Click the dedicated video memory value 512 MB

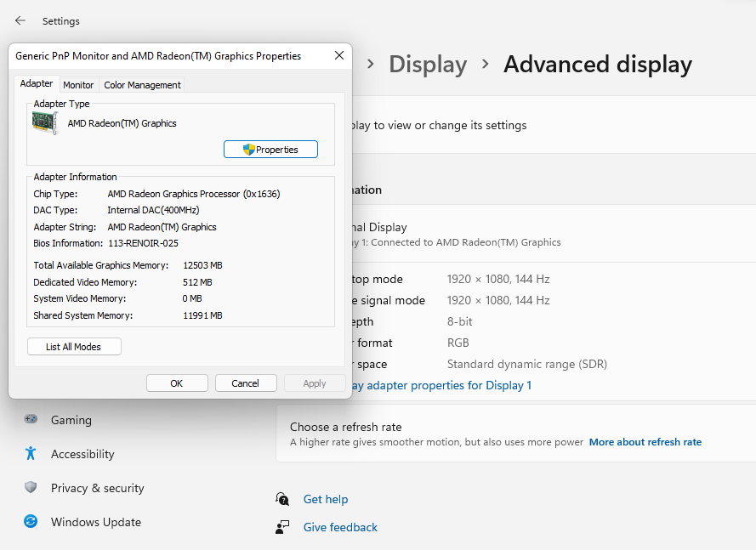click(197, 282)
